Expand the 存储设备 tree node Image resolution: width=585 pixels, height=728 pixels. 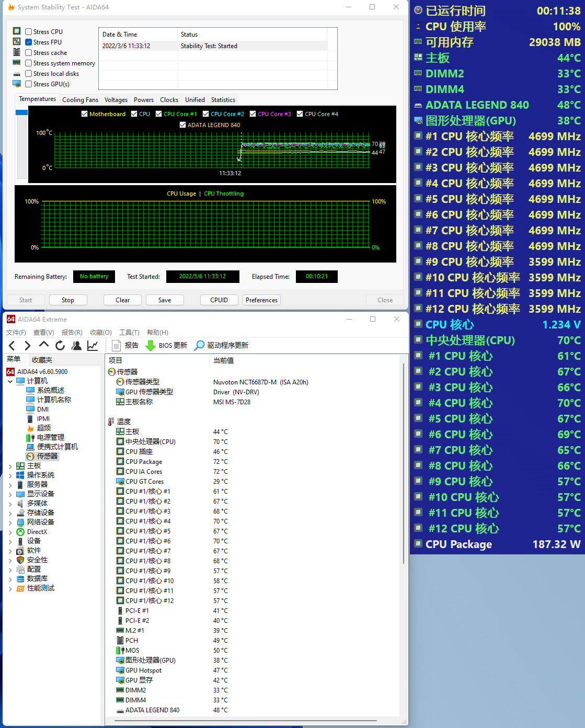10,513
